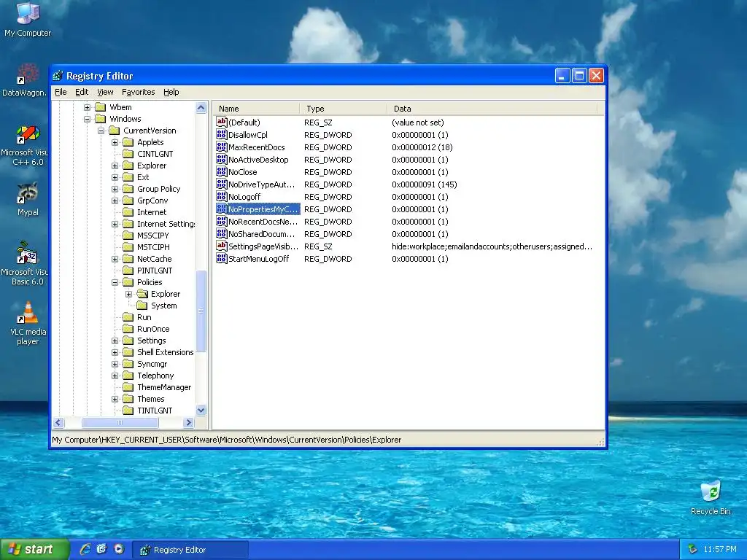747x560 pixels.
Task: Select the NoPropertiesMyC... value name
Action: [263, 209]
